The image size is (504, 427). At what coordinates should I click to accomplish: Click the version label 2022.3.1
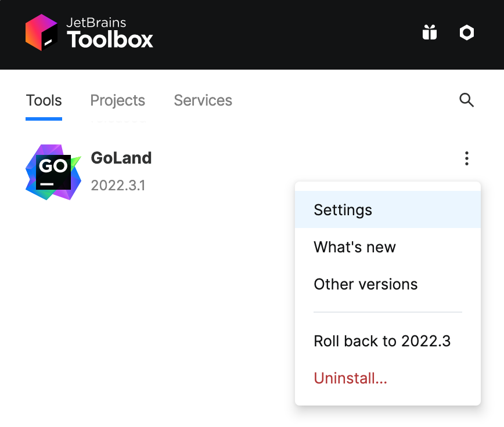[x=118, y=186]
